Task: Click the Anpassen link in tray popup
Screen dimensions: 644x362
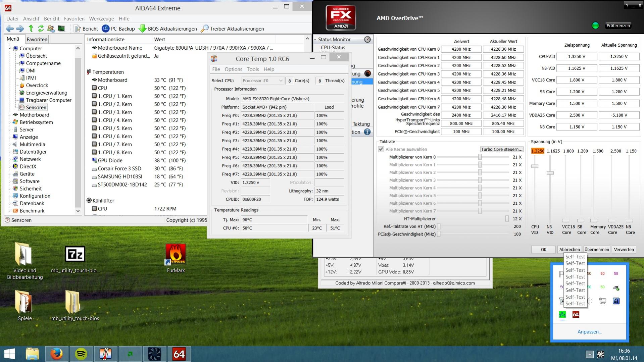Action: [589, 332]
